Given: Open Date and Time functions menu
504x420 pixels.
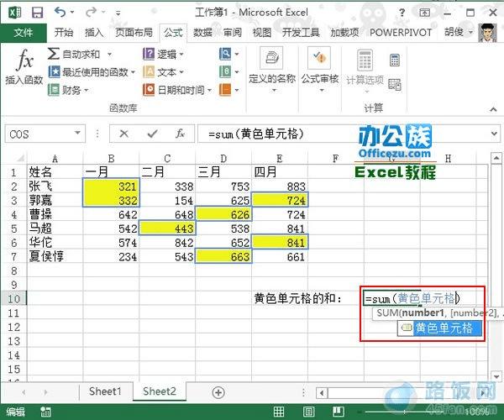Looking at the screenshot, I should (177, 90).
